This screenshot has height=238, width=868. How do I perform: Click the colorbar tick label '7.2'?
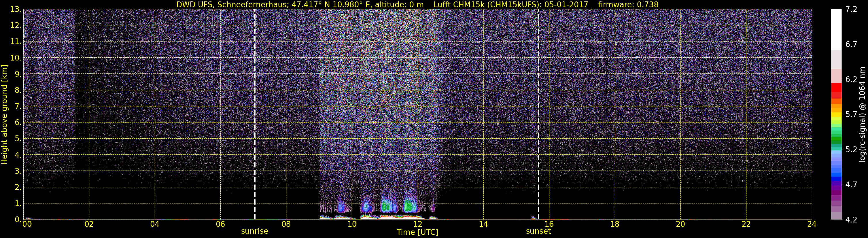851,9
